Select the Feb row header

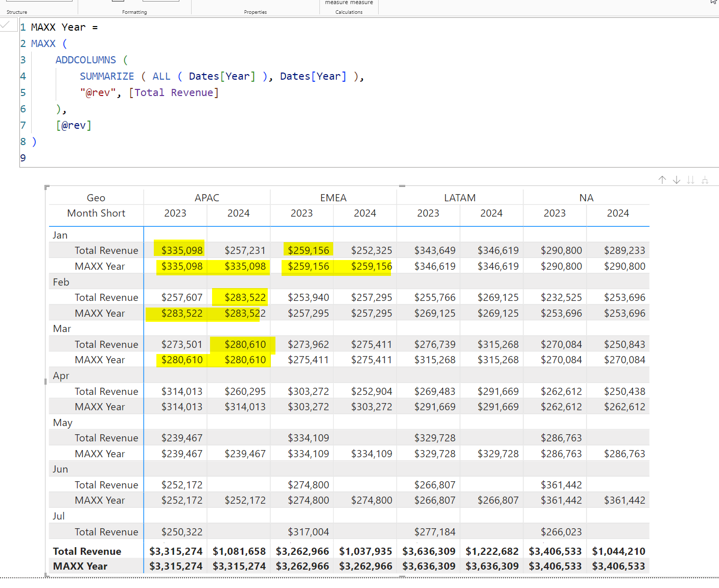pos(61,282)
